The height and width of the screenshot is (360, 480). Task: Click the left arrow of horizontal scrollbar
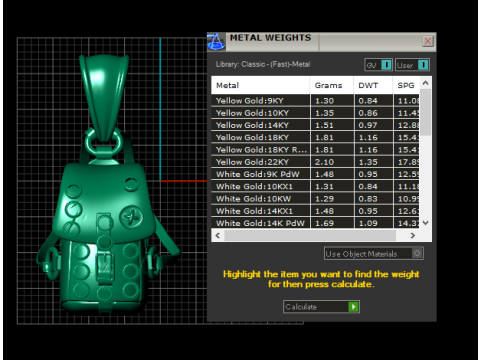(218, 236)
